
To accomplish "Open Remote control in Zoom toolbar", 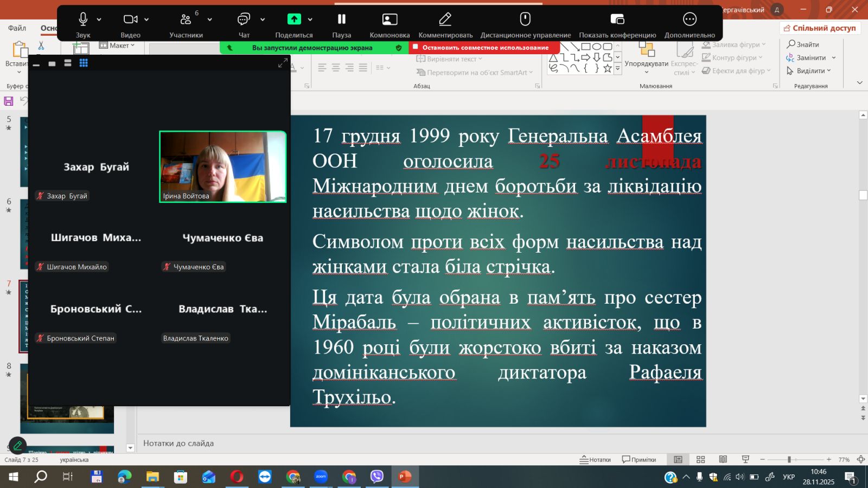I will click(x=525, y=20).
